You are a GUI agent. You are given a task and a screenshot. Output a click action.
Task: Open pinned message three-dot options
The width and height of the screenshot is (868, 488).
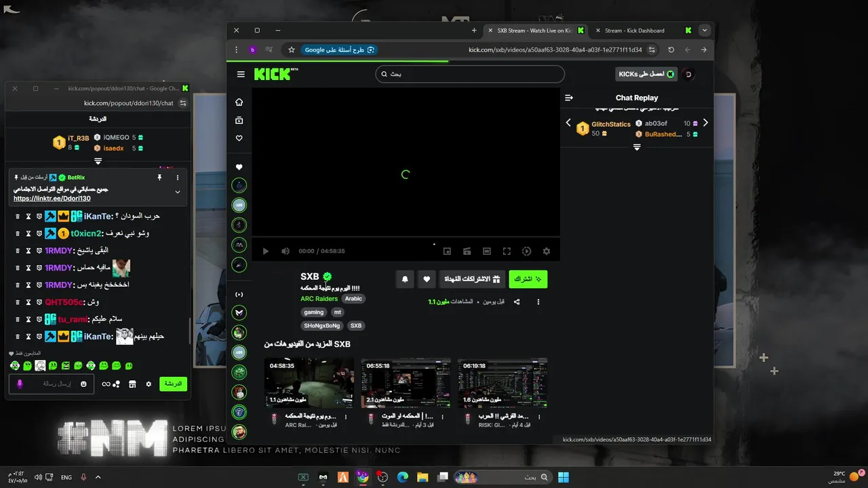pyautogui.click(x=178, y=178)
